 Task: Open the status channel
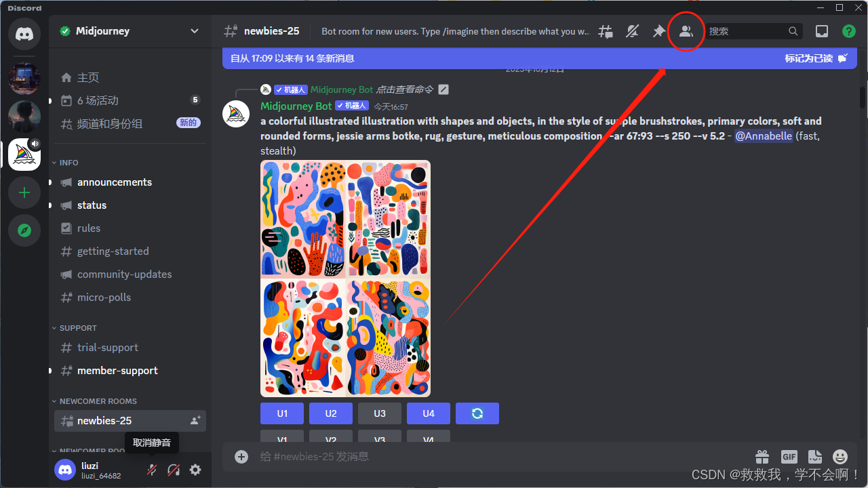pos(130,205)
